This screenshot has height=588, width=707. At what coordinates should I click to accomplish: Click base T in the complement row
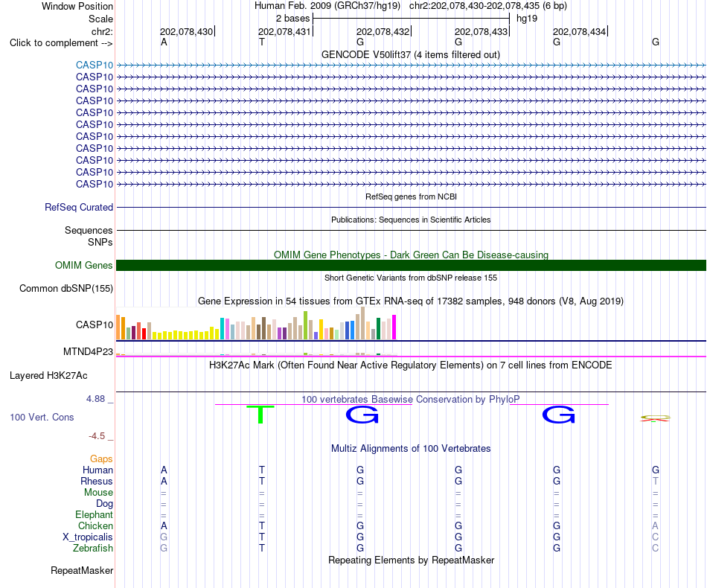click(x=262, y=42)
